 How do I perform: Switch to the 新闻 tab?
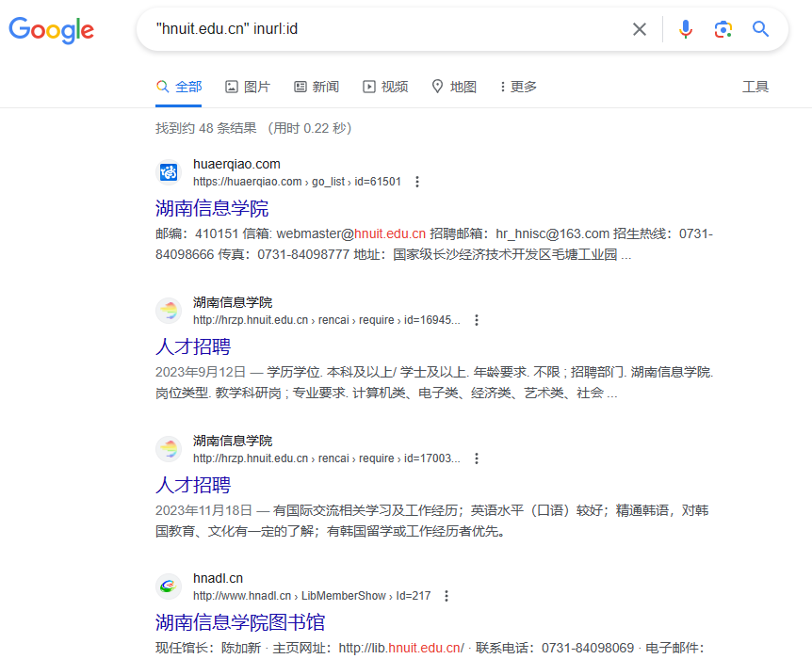[x=317, y=87]
